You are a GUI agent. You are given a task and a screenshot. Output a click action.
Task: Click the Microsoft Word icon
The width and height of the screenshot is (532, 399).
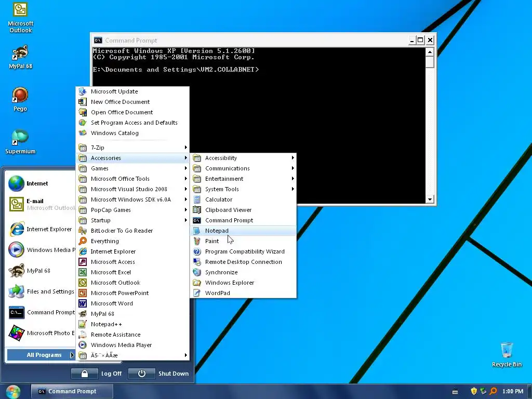click(83, 303)
